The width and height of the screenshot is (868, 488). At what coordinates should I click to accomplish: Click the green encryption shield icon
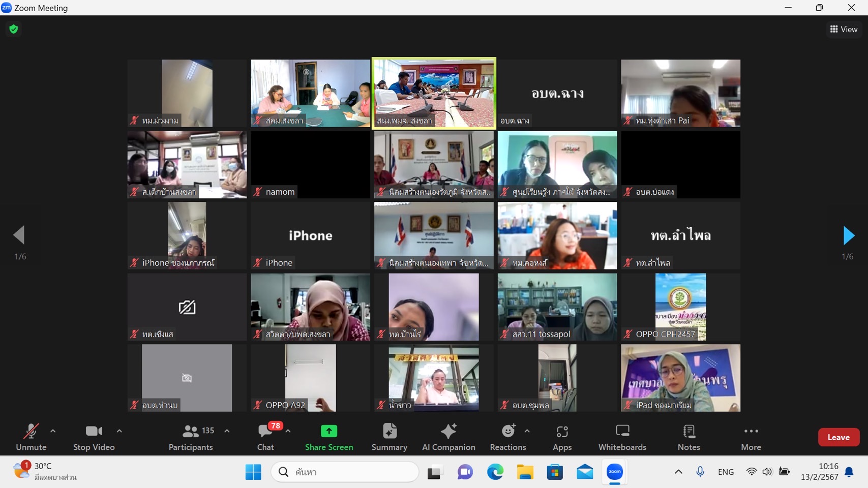coord(14,29)
